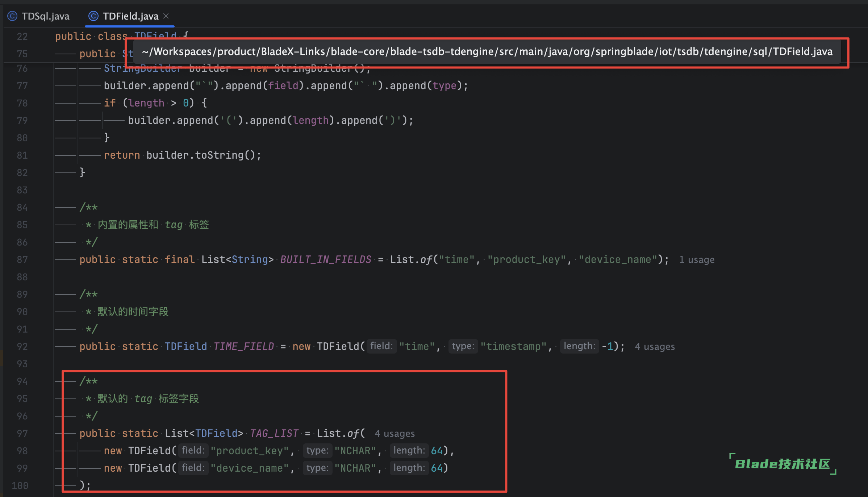The width and height of the screenshot is (868, 497).
Task: Click the "NCHAR" type on line 99
Action: tap(355, 468)
